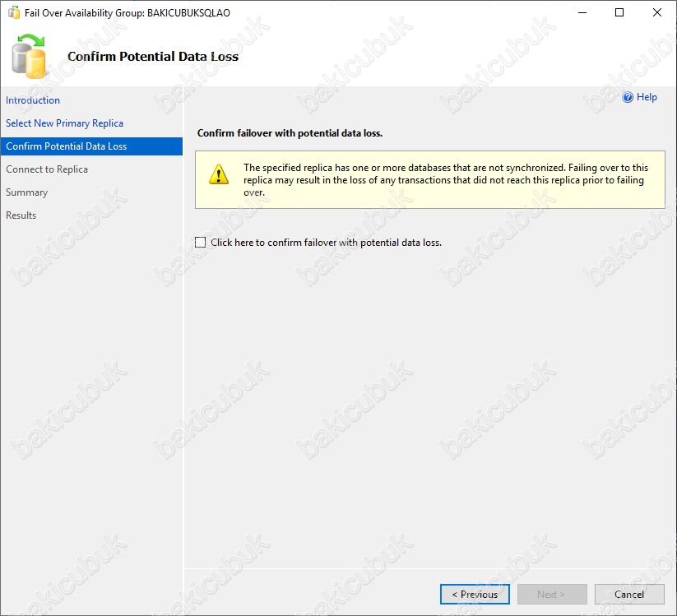The height and width of the screenshot is (616, 677).
Task: Click the yellow warning triangle icon
Action: click(219, 174)
